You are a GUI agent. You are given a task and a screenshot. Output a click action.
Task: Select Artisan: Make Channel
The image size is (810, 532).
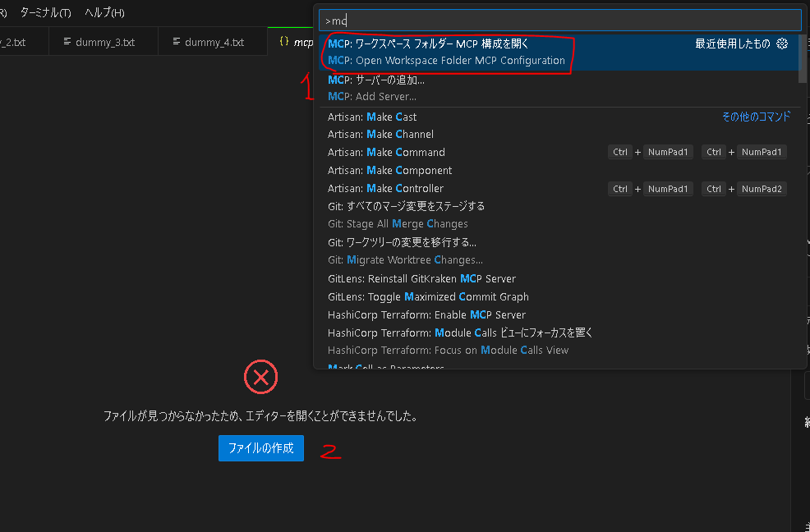point(559,135)
